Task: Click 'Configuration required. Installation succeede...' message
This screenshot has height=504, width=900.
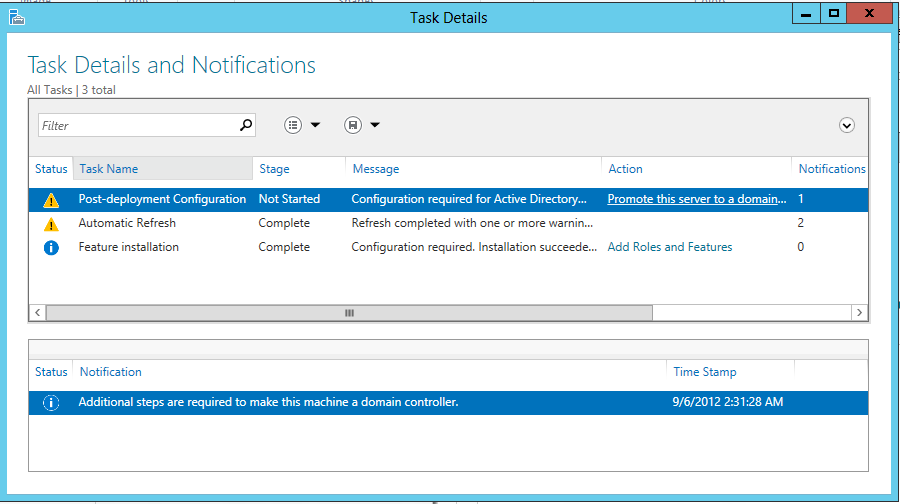Action: pos(474,247)
